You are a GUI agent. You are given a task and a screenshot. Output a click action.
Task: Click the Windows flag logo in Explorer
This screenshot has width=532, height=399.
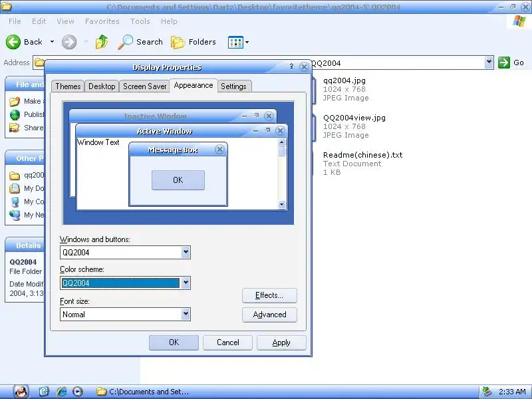[x=519, y=21]
